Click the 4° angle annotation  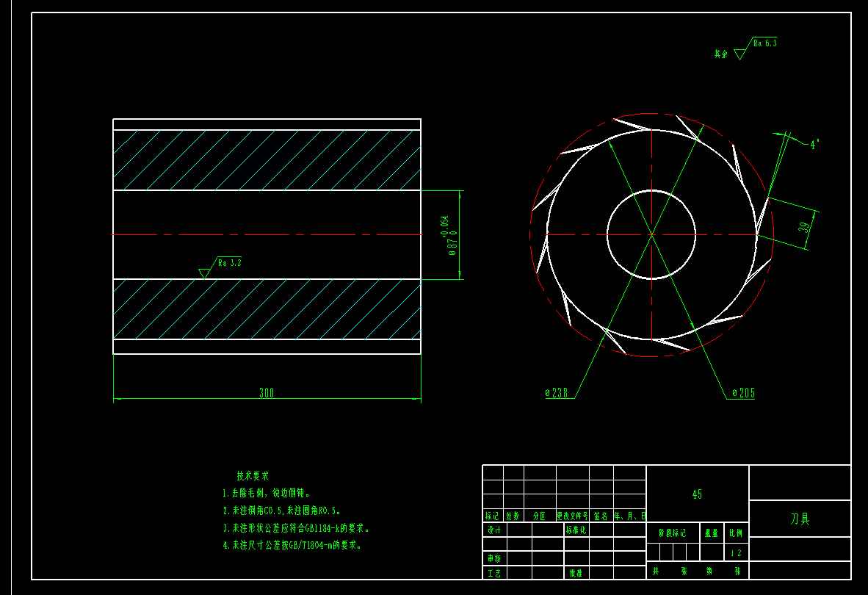[x=814, y=145]
